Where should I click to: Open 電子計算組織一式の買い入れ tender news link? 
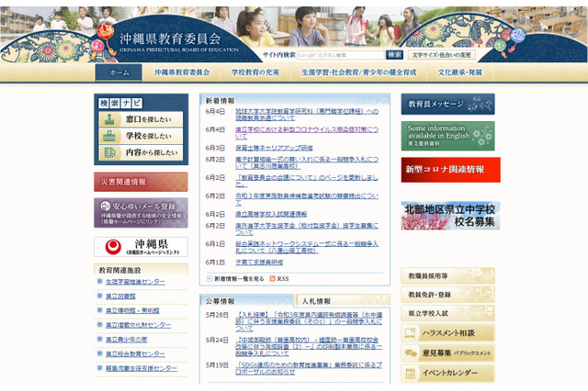click(x=307, y=162)
